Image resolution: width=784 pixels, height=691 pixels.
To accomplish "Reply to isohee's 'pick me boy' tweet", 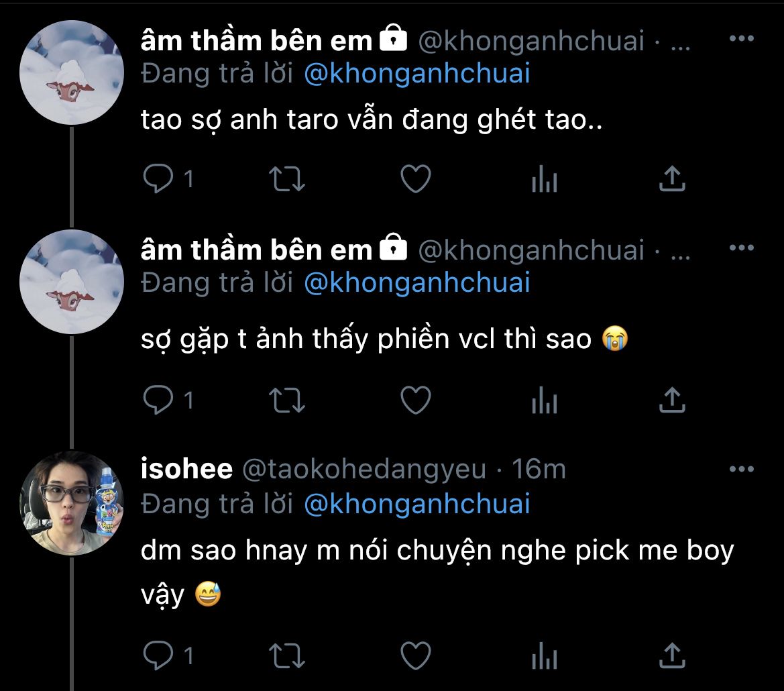I will [159, 655].
